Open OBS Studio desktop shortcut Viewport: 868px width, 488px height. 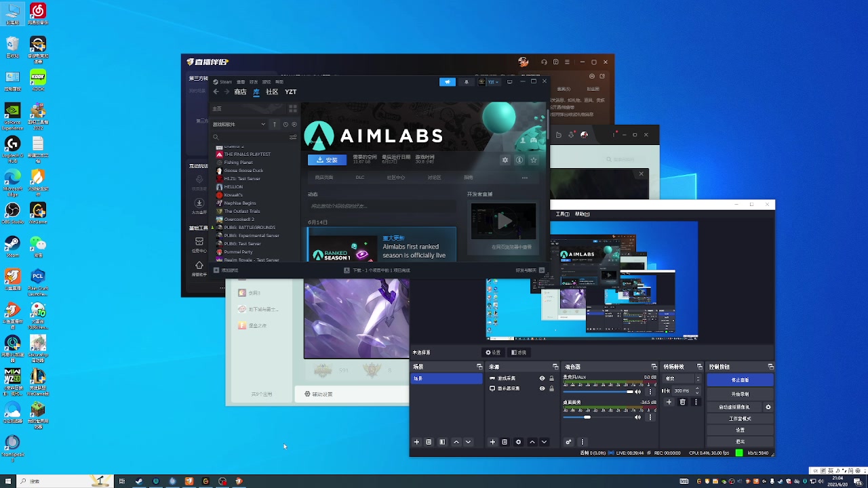(x=12, y=213)
